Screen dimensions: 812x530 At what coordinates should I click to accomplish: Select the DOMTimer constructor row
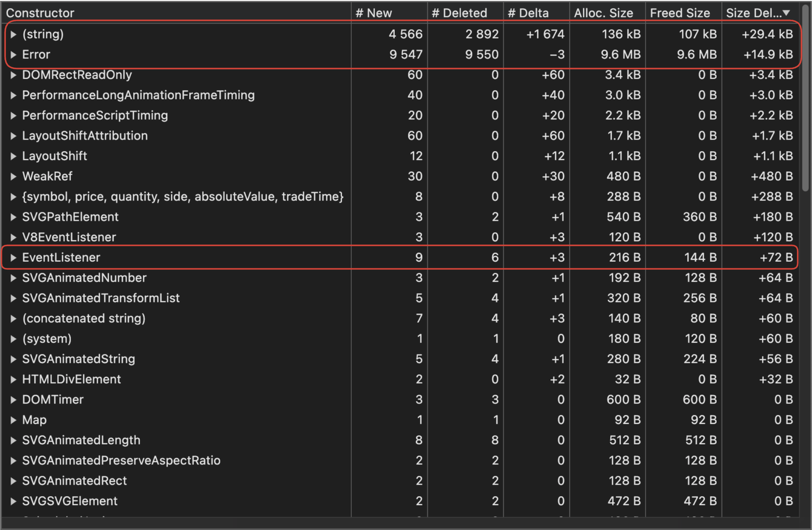point(53,400)
